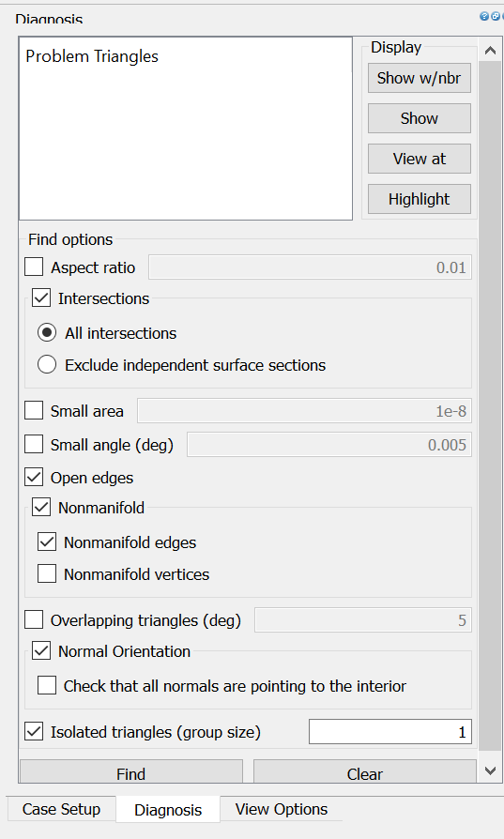The image size is (504, 839).
Task: Click the scrollbar up arrow
Action: point(490,51)
